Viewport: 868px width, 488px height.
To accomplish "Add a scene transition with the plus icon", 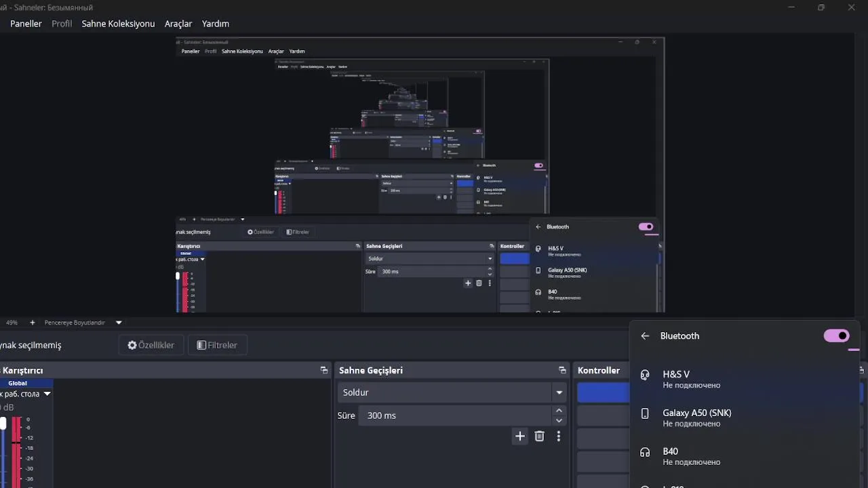I will [x=520, y=436].
